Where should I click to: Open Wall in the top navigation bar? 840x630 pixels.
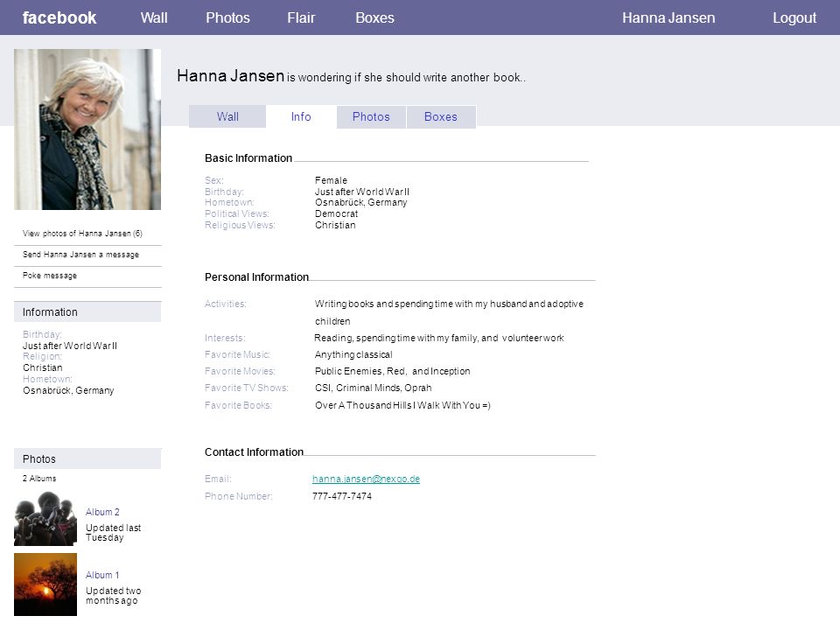pyautogui.click(x=154, y=17)
